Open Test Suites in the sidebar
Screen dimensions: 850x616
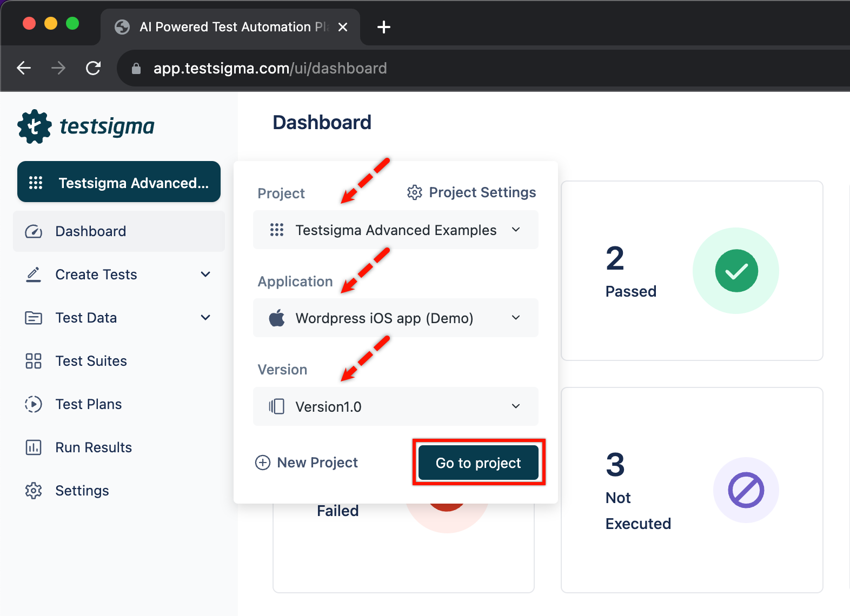(119, 361)
